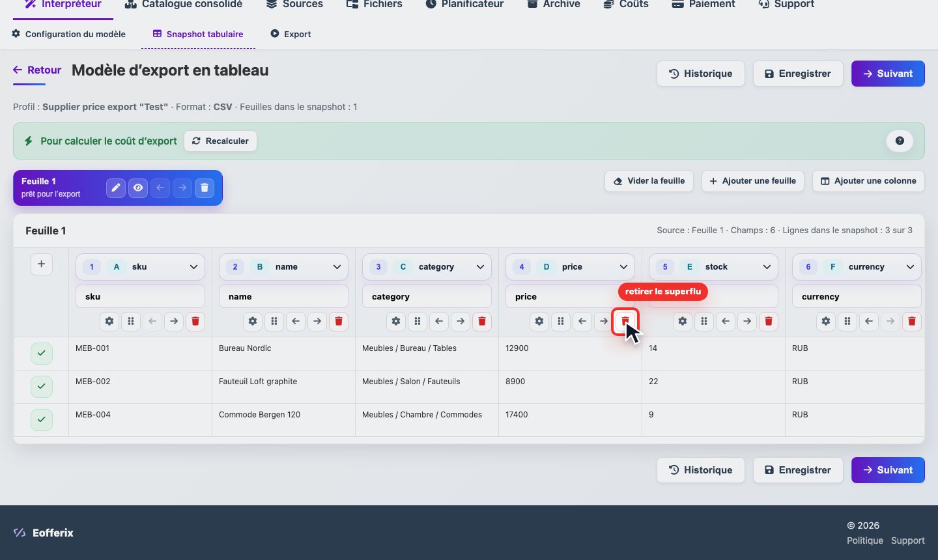Click the Retour back link

pyautogui.click(x=37, y=70)
